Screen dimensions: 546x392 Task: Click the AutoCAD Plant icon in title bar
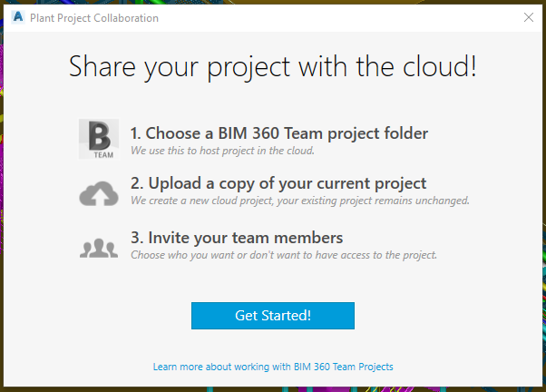[x=18, y=16]
